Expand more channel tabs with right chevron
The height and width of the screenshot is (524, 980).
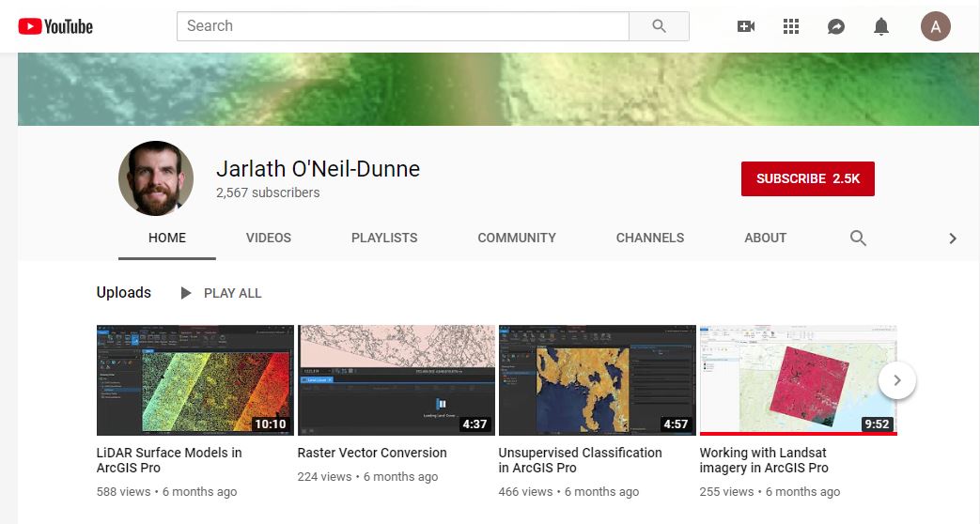pos(953,238)
